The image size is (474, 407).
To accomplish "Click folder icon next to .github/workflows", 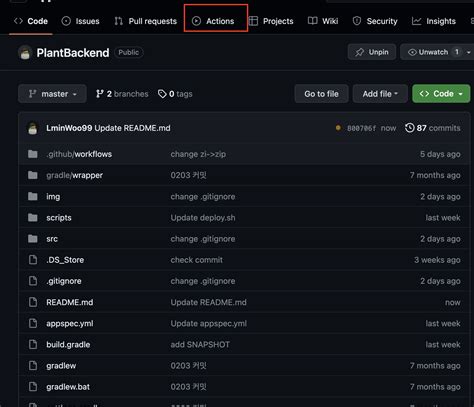I will [33, 154].
